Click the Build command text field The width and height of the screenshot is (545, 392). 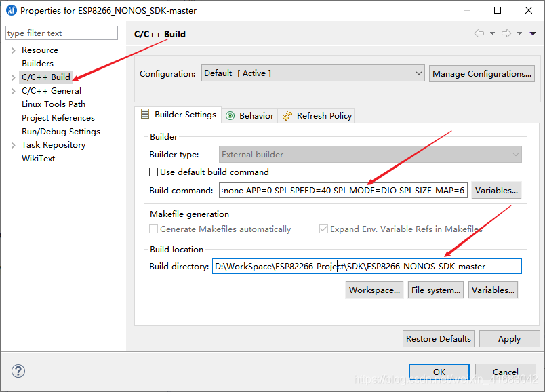[x=343, y=191]
